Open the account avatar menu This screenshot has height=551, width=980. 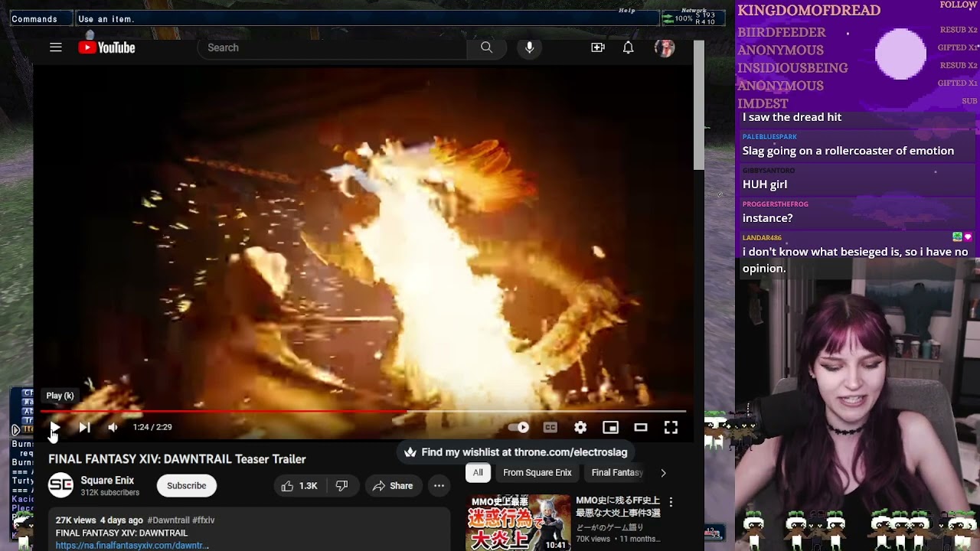point(665,47)
